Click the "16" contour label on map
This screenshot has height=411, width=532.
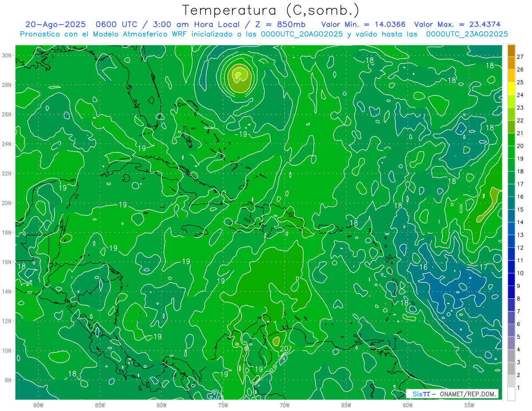click(423, 267)
